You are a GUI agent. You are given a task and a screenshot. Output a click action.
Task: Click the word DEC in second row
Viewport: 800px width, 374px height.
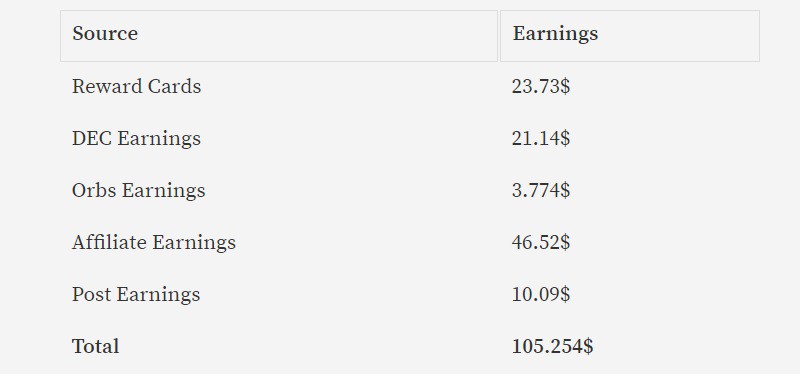pos(92,139)
